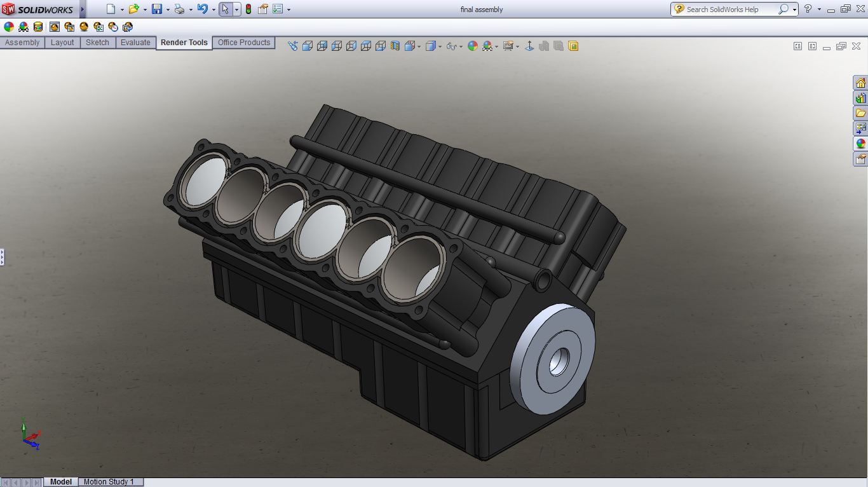Click the Rebuild traffic light icon
Image resolution: width=868 pixels, height=487 pixels.
(x=248, y=9)
